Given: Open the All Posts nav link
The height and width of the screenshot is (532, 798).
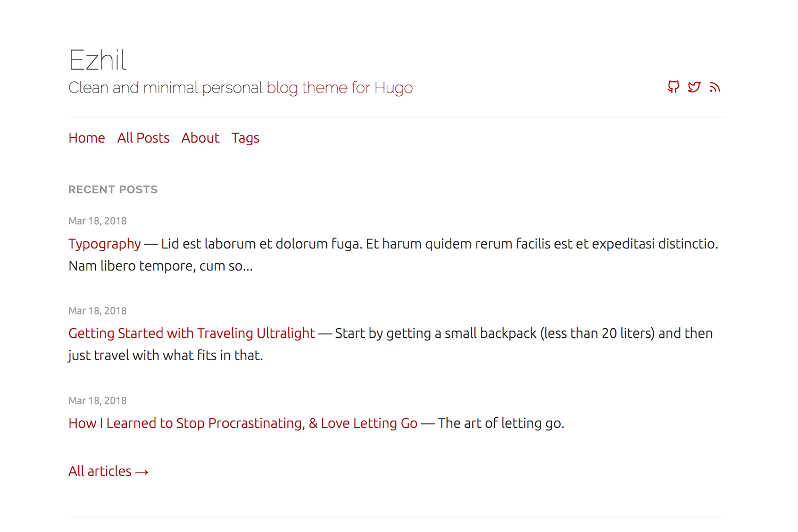Looking at the screenshot, I should 143,138.
